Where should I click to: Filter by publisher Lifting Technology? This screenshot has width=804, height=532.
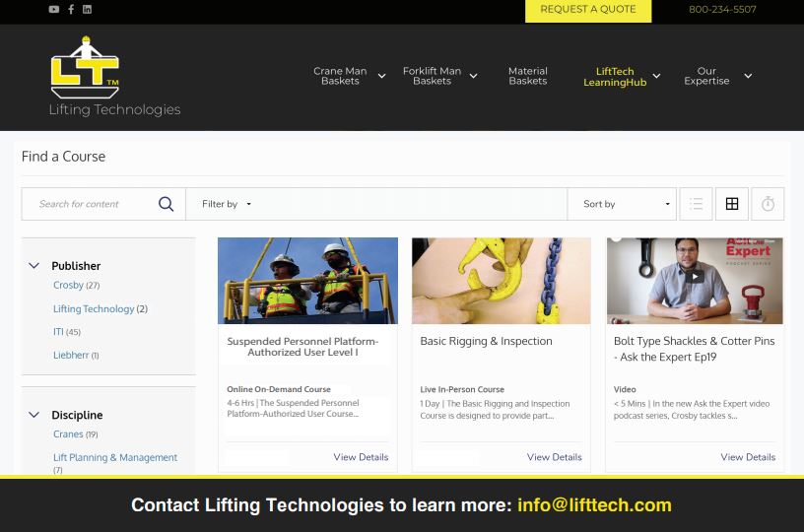click(x=94, y=308)
